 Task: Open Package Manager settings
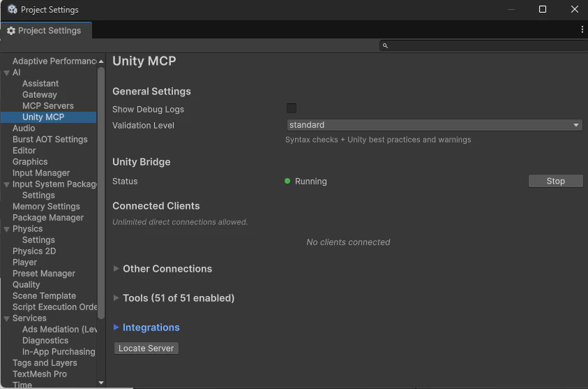[48, 218]
